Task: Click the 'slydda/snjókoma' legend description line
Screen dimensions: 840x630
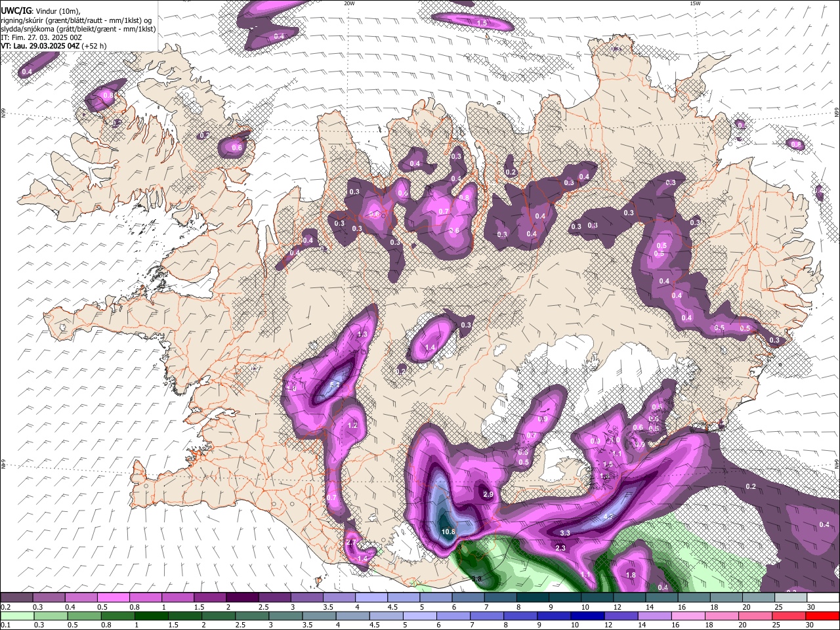Action: pos(79,29)
